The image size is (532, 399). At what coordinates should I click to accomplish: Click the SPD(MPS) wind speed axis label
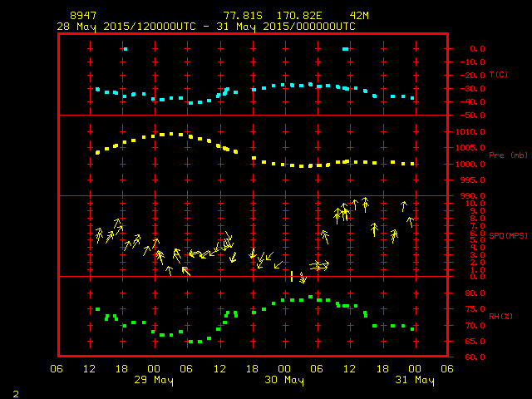(x=508, y=235)
